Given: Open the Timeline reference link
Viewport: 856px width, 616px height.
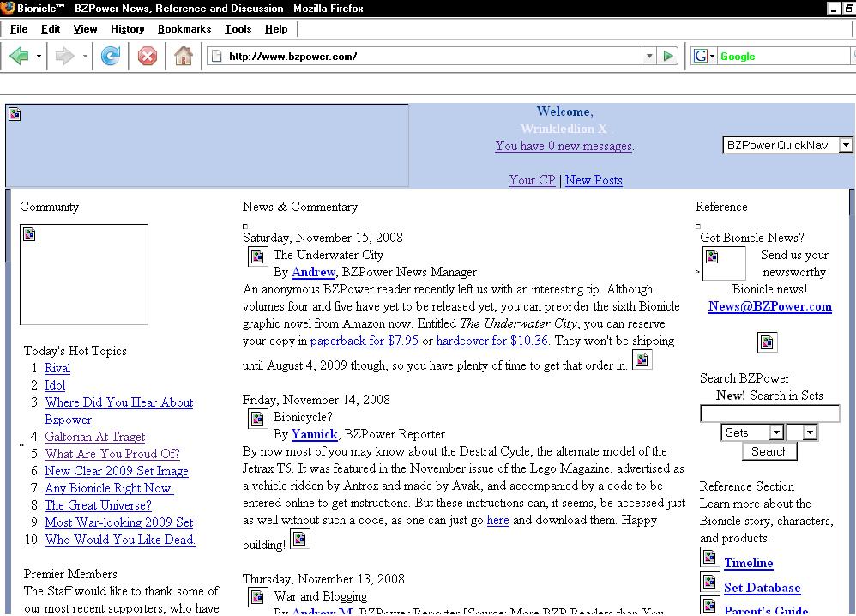Looking at the screenshot, I should coord(749,563).
